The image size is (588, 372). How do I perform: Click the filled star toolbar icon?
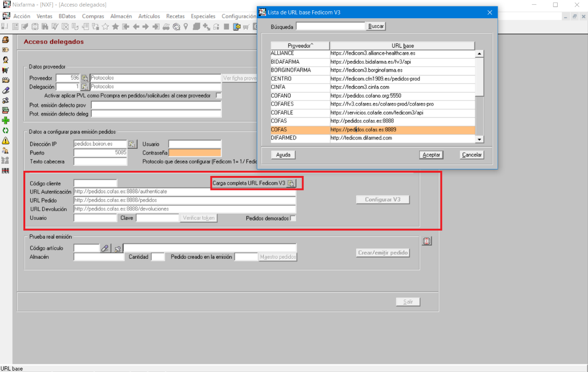(116, 27)
